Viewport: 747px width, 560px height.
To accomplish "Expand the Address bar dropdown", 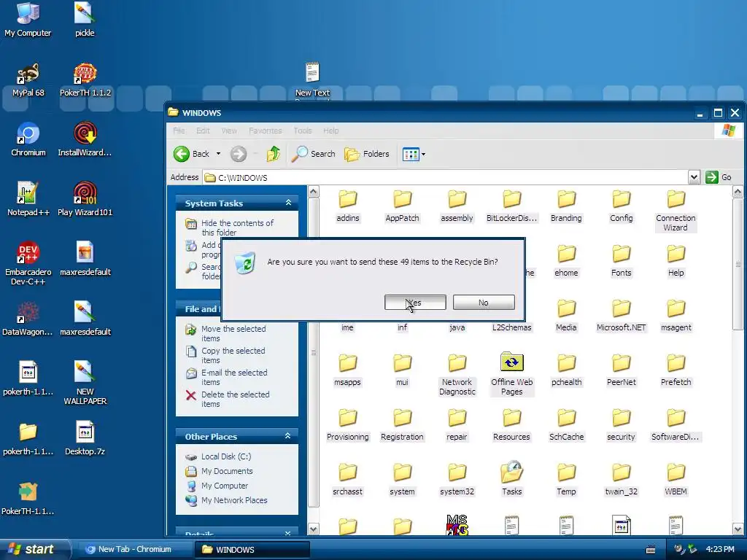I will pos(694,177).
